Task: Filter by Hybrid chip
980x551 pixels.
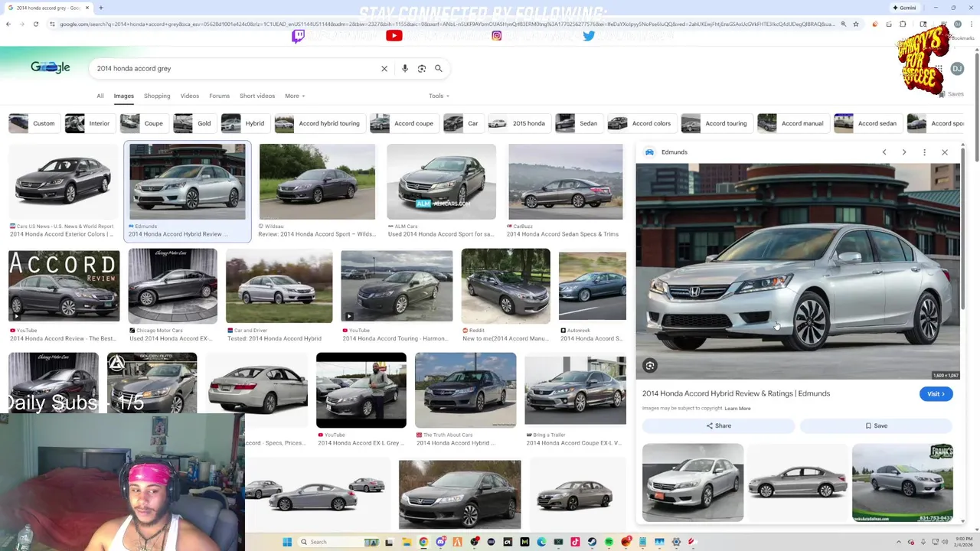Action: point(244,123)
